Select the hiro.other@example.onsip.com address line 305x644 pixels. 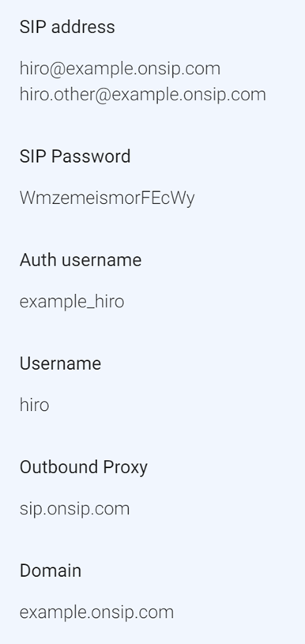[x=143, y=95]
